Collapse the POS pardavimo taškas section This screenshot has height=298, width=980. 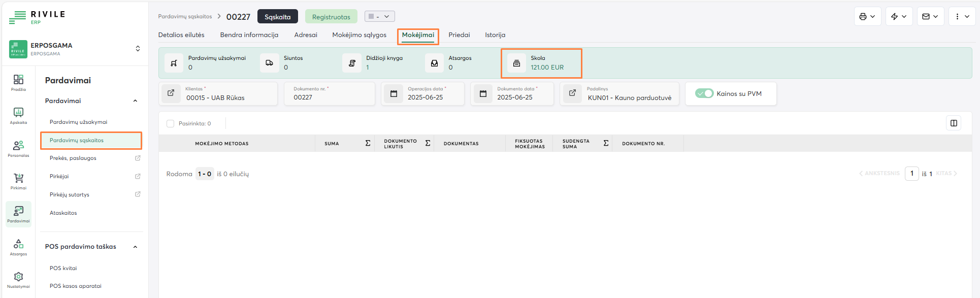(x=135, y=247)
